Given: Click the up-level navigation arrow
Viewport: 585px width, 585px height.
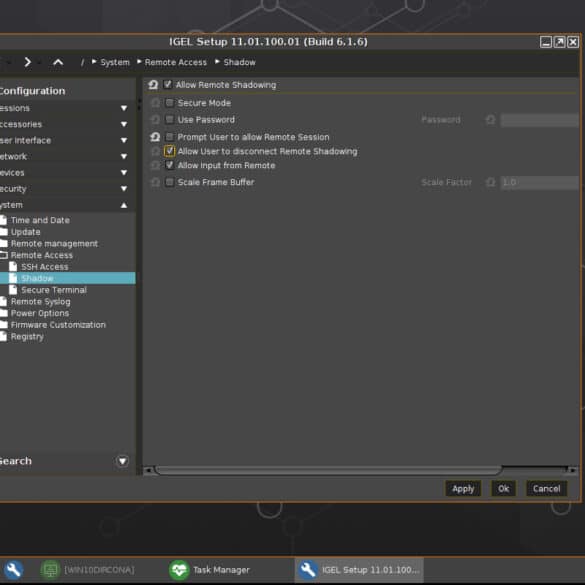Looking at the screenshot, I should coord(58,62).
